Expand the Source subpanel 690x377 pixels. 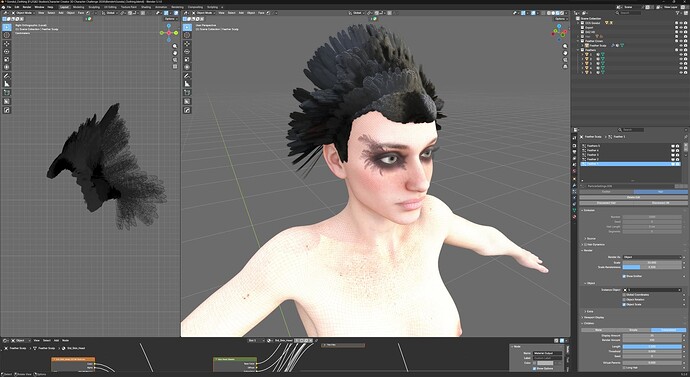590,238
